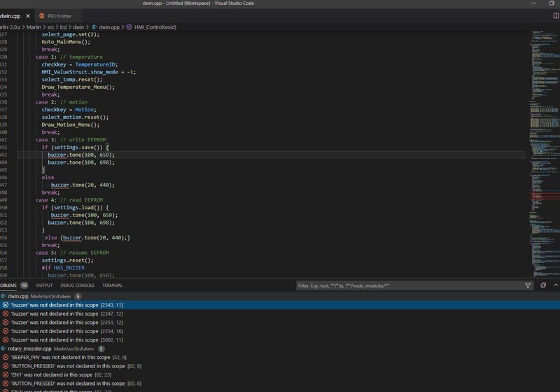Click the Collapse All problems icon

tap(543, 286)
